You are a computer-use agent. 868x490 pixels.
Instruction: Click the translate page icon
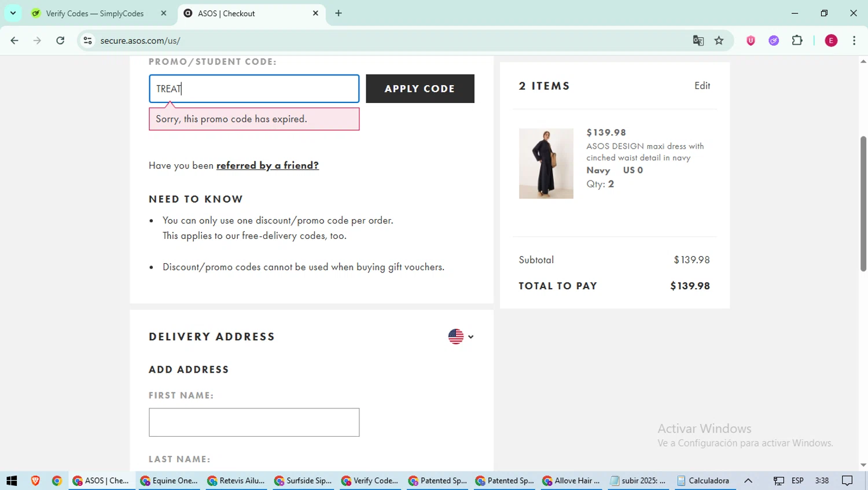(x=698, y=40)
